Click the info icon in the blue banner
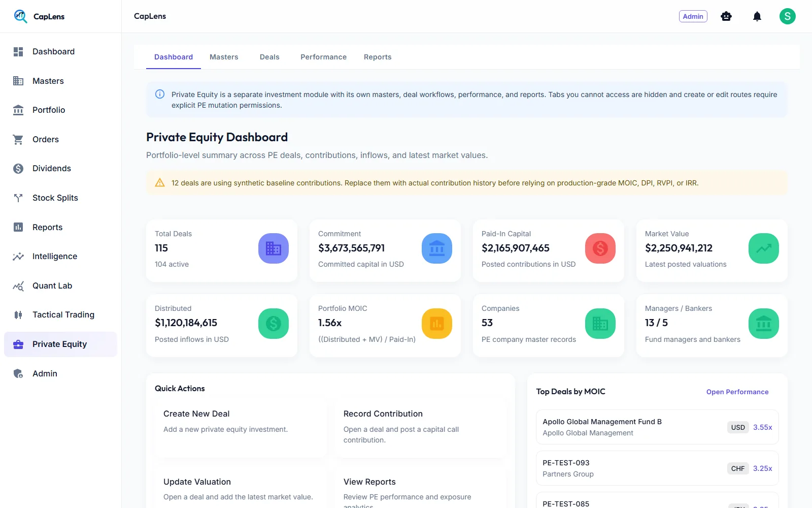 160,94
